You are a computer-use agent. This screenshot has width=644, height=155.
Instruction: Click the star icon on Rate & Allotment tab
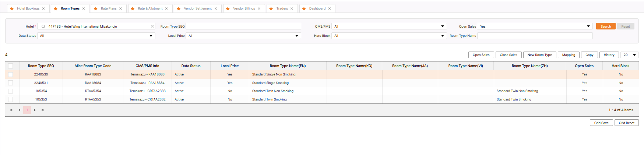(133, 8)
